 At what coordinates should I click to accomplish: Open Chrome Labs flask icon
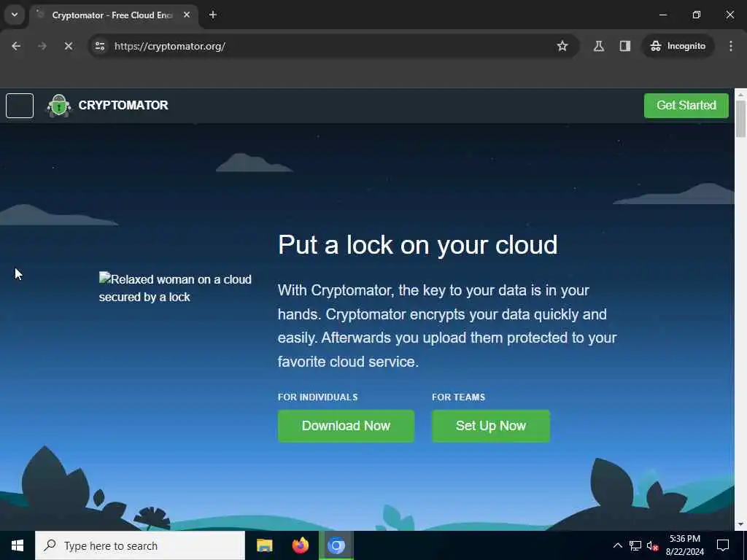(x=598, y=46)
